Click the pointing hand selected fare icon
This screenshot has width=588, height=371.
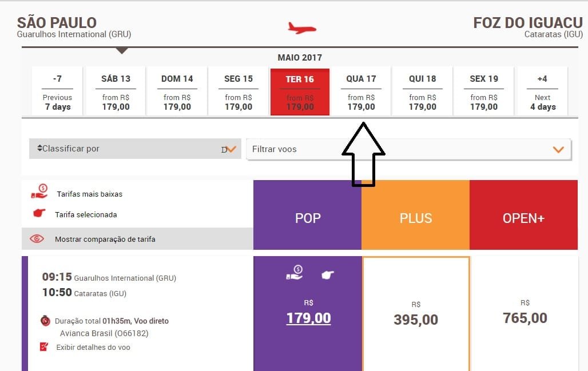(39, 213)
